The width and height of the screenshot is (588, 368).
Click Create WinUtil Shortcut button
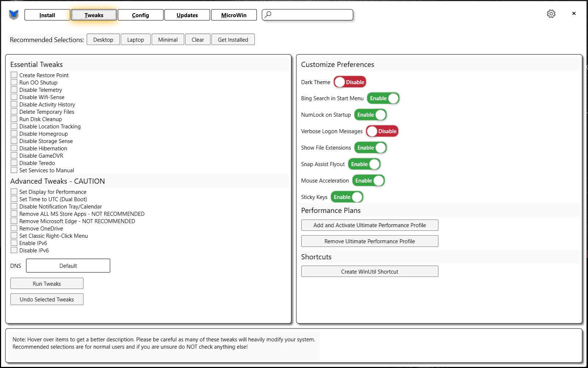point(370,271)
